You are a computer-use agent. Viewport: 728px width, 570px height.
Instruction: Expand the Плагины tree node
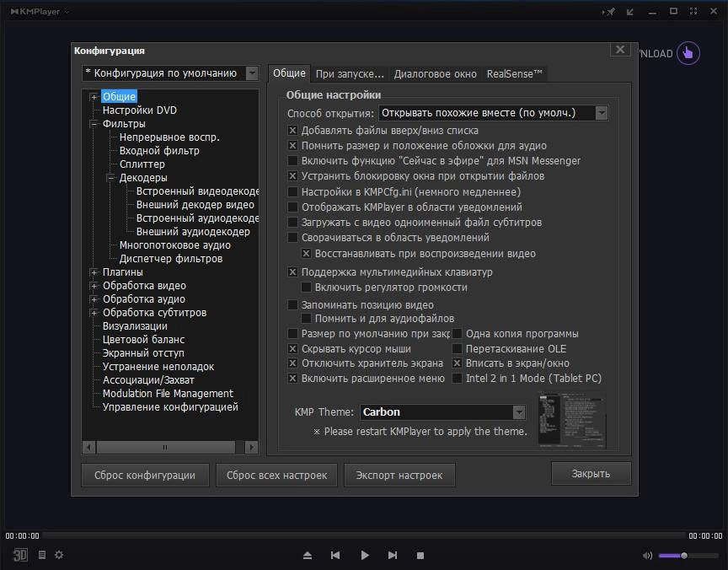click(94, 272)
